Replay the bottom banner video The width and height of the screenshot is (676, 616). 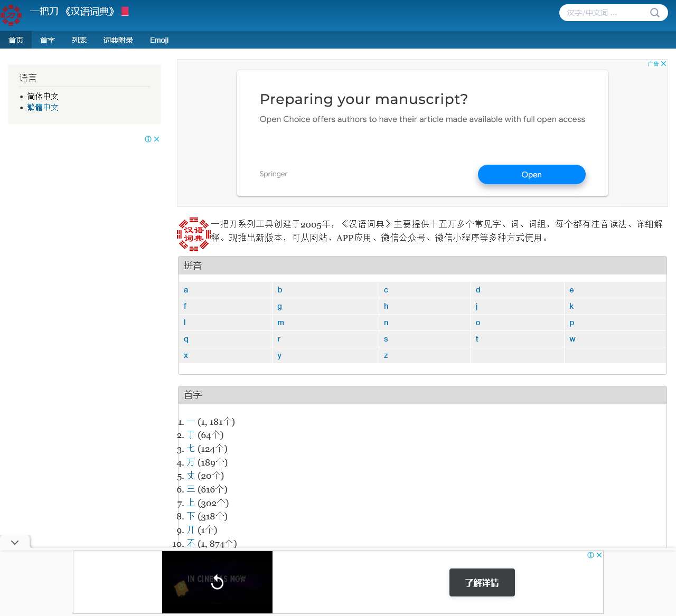(x=217, y=582)
